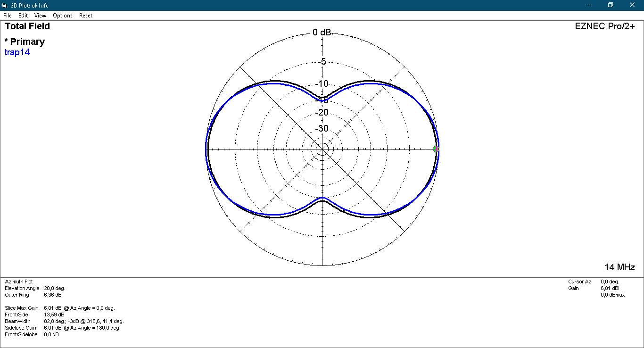The height and width of the screenshot is (348, 644).
Task: Click the 'EZNEC Pro/2+' label
Action: pos(604,26)
